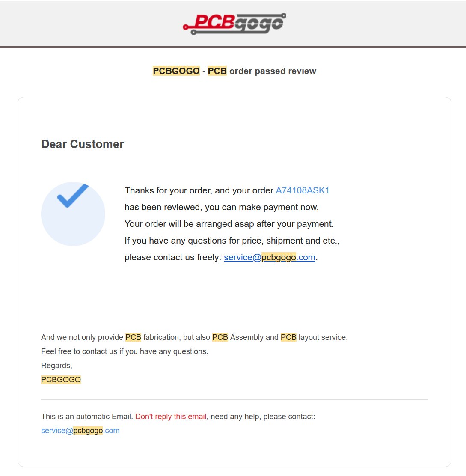Click the 'has been reviewed, you can make payment now,' line
The height and width of the screenshot is (476, 466).
pyautogui.click(x=222, y=207)
